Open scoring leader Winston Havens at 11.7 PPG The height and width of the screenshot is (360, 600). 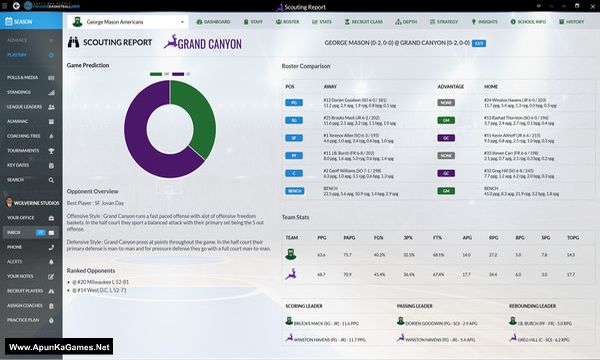coord(329,339)
